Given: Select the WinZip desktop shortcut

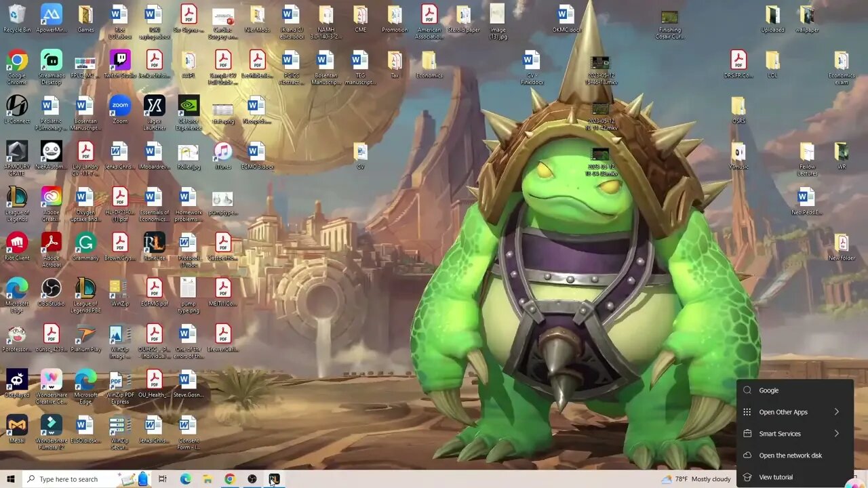Looking at the screenshot, I should point(120,291).
